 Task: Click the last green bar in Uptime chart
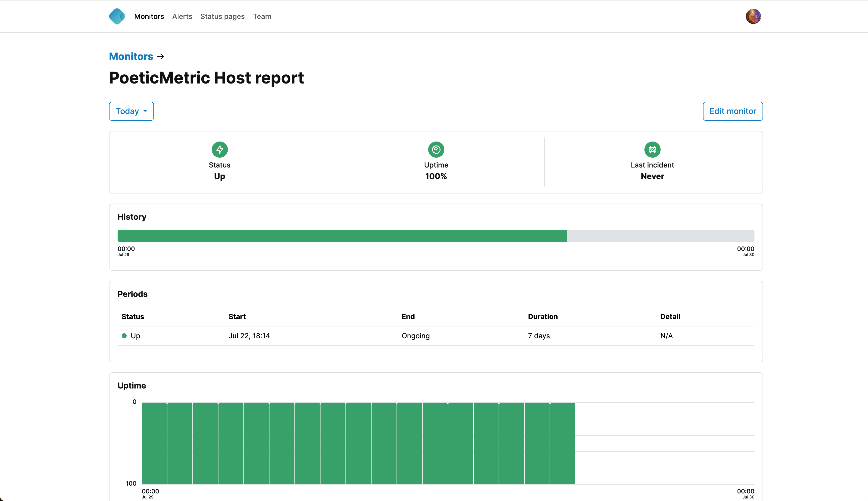pyautogui.click(x=563, y=443)
